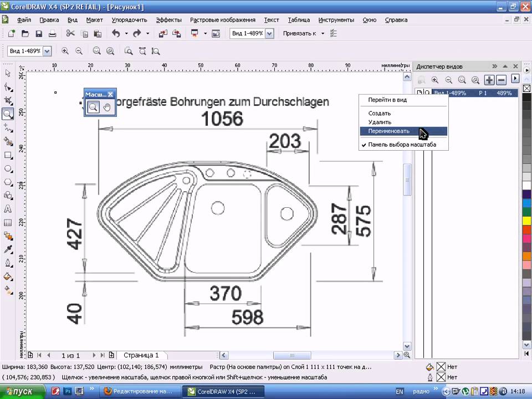Expand the 'Привязать к' dropdown
The width and height of the screenshot is (532, 399).
pos(322,33)
